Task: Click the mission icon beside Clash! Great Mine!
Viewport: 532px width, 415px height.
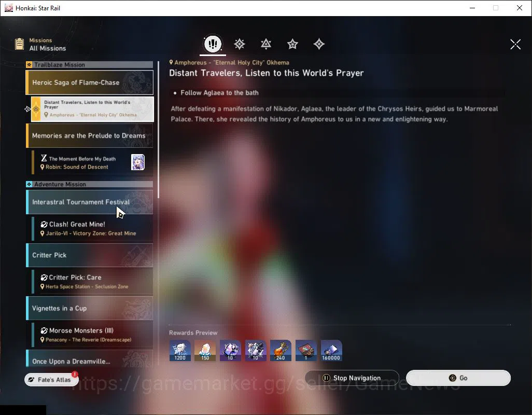Action: (44, 224)
